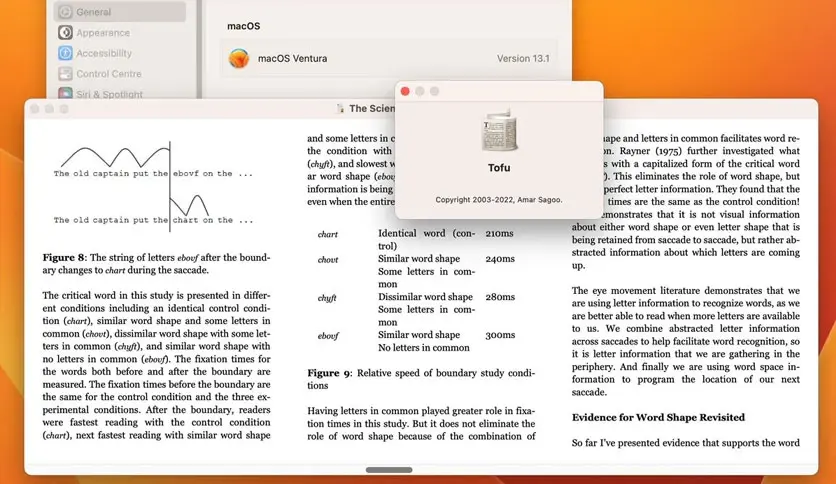
Task: Click the Figure 9 caption text
Action: coord(420,379)
